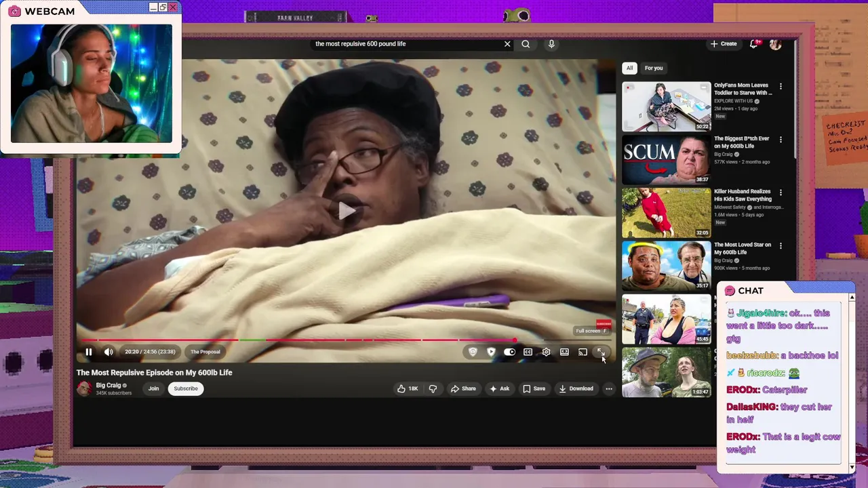Open 'The Proposal' chapter label
Screen dimensions: 868x488
(205, 352)
